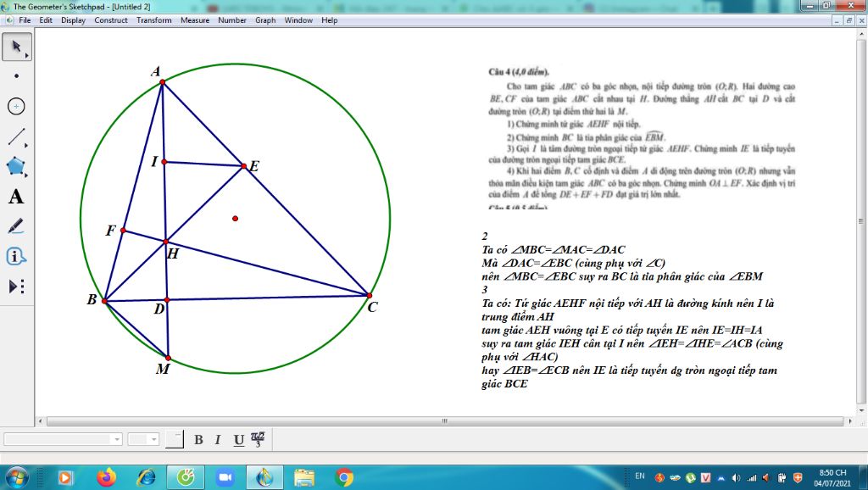Screen dimensions: 868x490
Task: Select point E on side AC
Action: (243, 165)
